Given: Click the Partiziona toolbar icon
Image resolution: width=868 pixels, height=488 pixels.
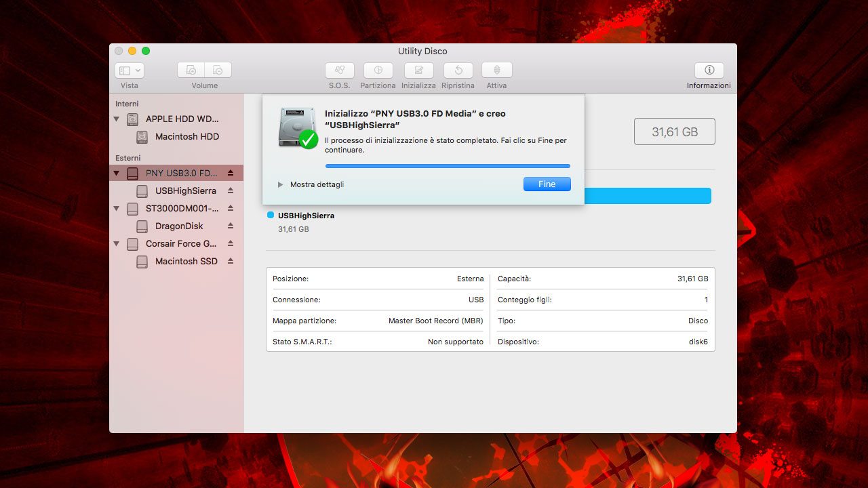Looking at the screenshot, I should click(378, 70).
